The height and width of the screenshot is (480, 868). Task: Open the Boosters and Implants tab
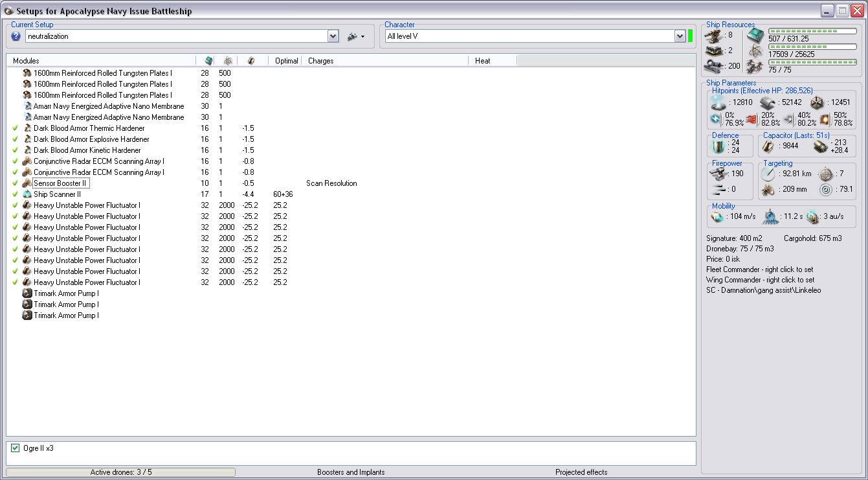[351, 472]
